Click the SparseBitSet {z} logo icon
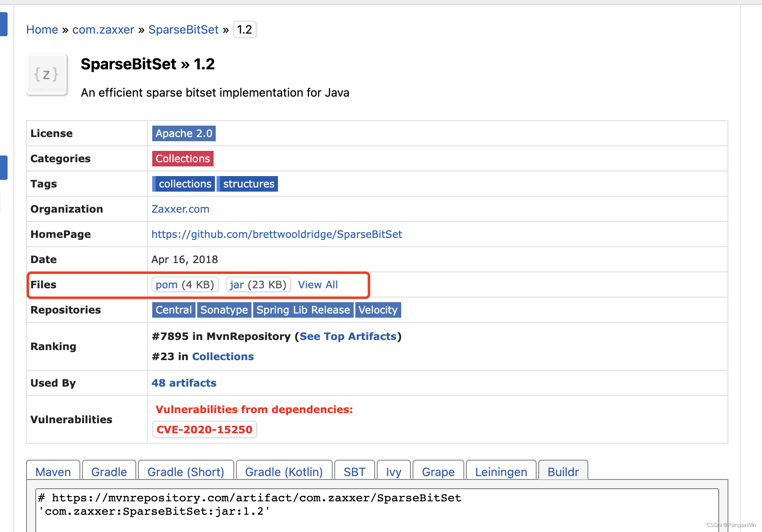Image resolution: width=762 pixels, height=532 pixels. 46,75
